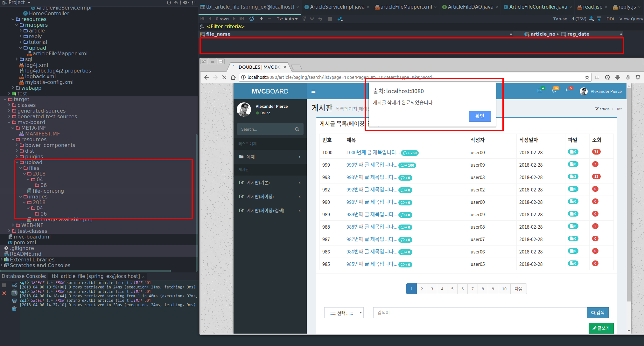The height and width of the screenshot is (346, 644).
Task: Open the 999번째 글 article link
Action: coord(371,165)
